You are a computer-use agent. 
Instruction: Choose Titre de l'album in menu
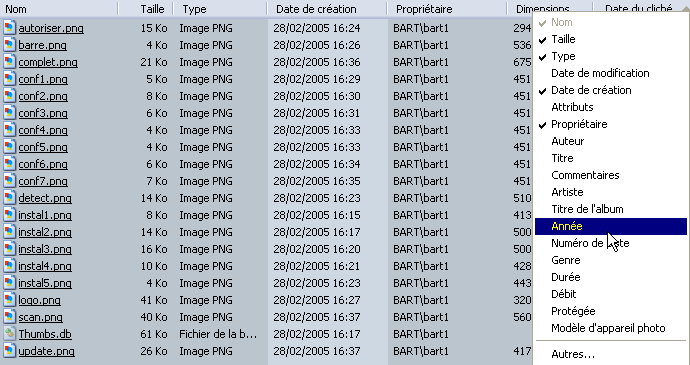click(611, 209)
